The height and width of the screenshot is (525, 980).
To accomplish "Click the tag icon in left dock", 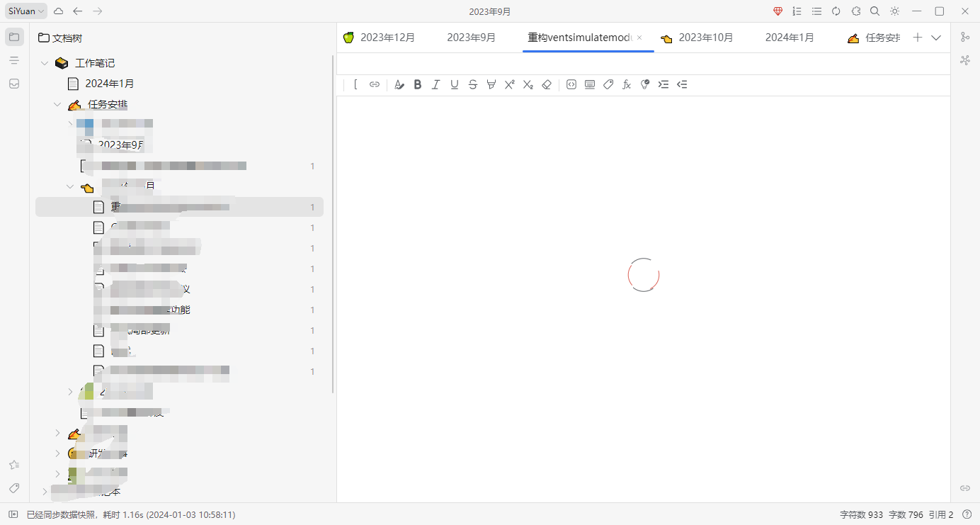I will (14, 488).
